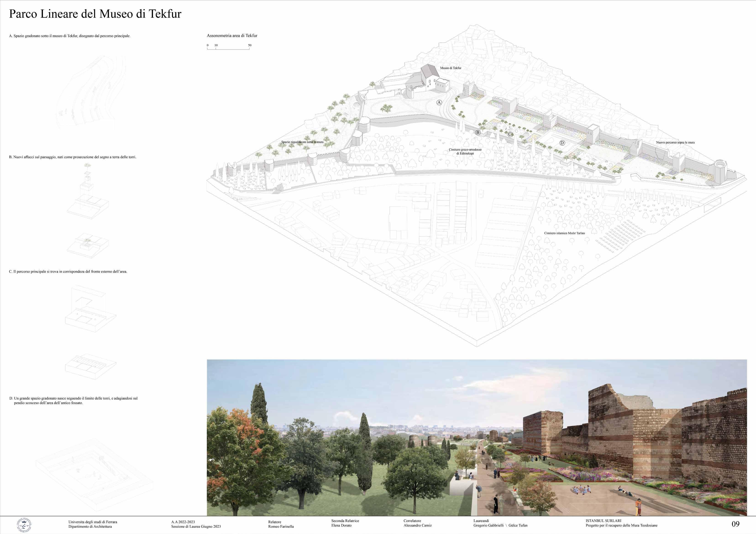Click circled marker A near the museum

[439, 103]
